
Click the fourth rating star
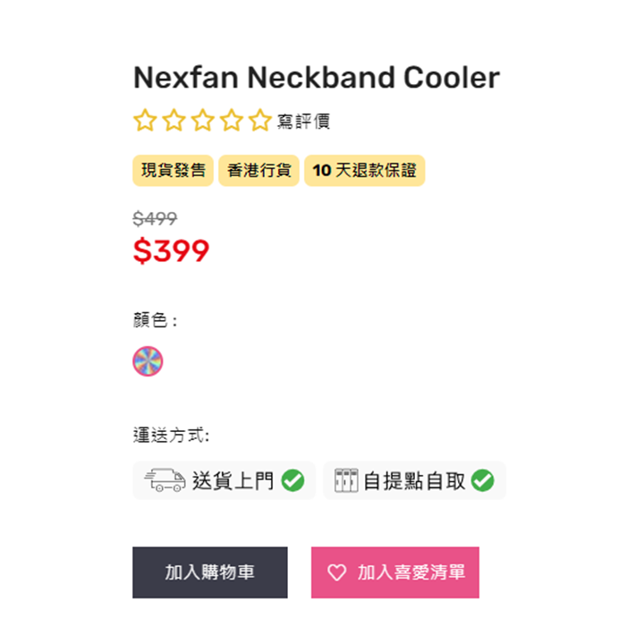tap(231, 121)
